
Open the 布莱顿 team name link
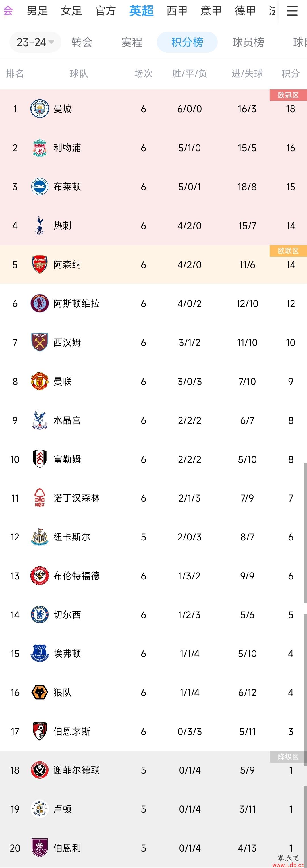tap(67, 187)
